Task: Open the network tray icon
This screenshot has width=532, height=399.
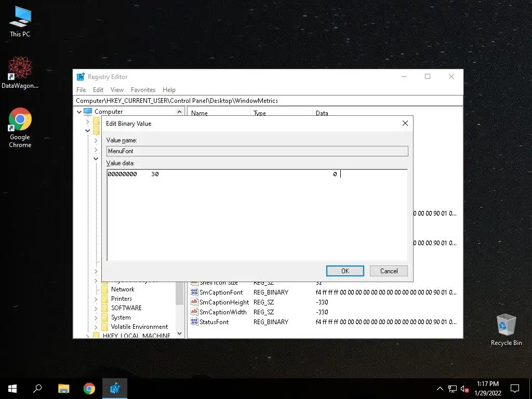Action: point(453,389)
